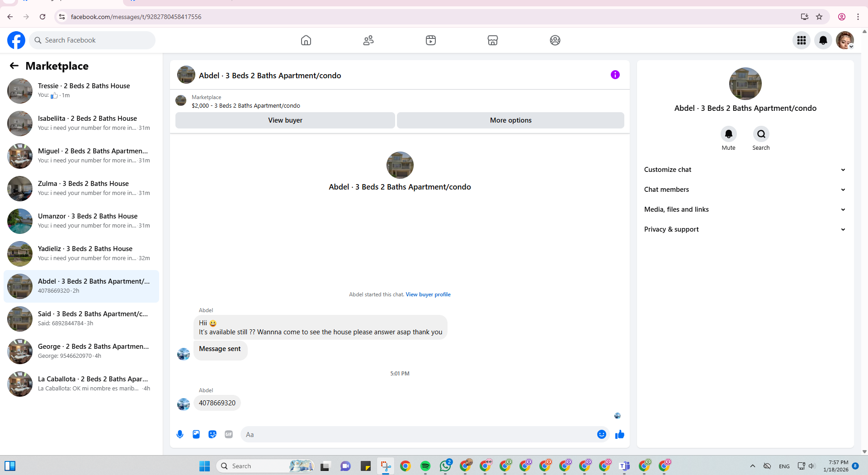Choose a GIF icon
The height and width of the screenshot is (475, 868).
coord(229,434)
